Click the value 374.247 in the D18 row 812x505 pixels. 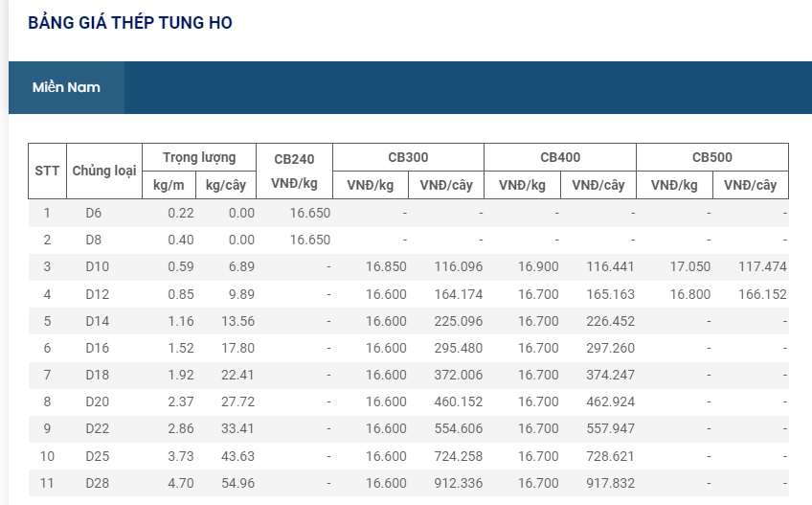click(x=611, y=375)
